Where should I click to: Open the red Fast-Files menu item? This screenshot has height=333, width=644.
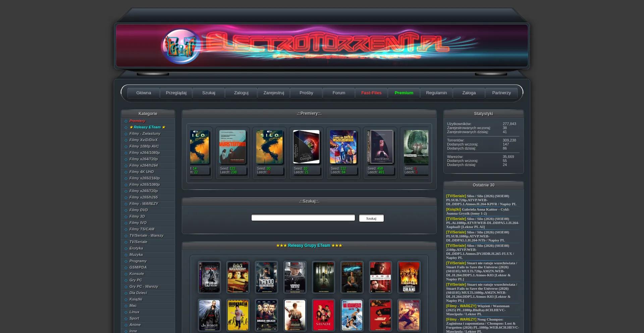click(x=371, y=93)
